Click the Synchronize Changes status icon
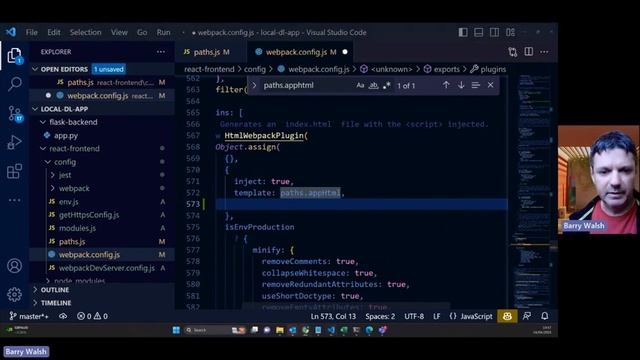The width and height of the screenshot is (640, 360). click(63, 316)
